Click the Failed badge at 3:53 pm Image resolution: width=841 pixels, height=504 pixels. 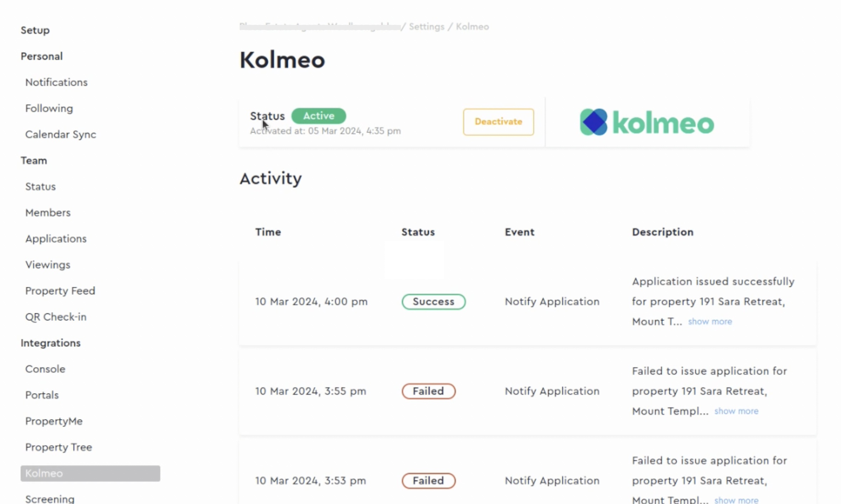pos(429,480)
